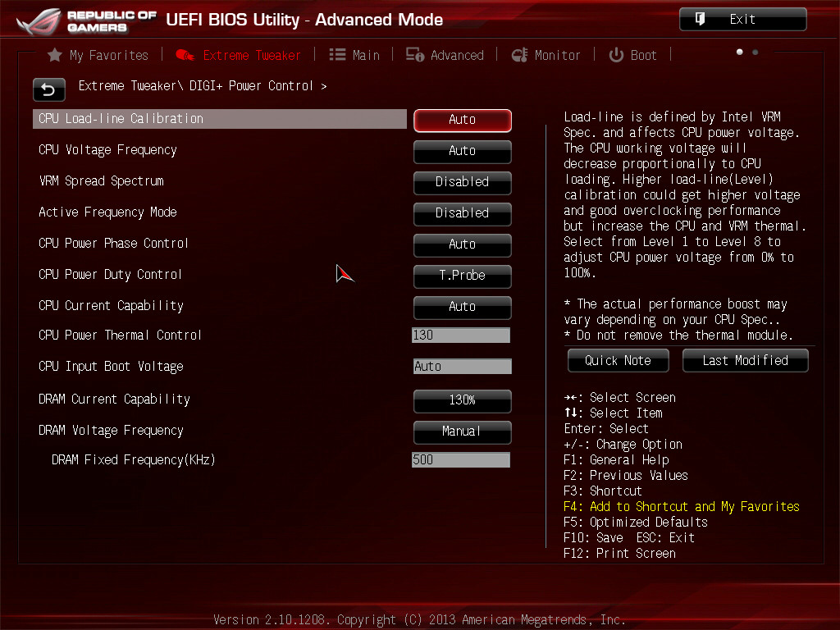The height and width of the screenshot is (630, 840).
Task: Select VRM Spread Spectrum label
Action: tap(101, 181)
